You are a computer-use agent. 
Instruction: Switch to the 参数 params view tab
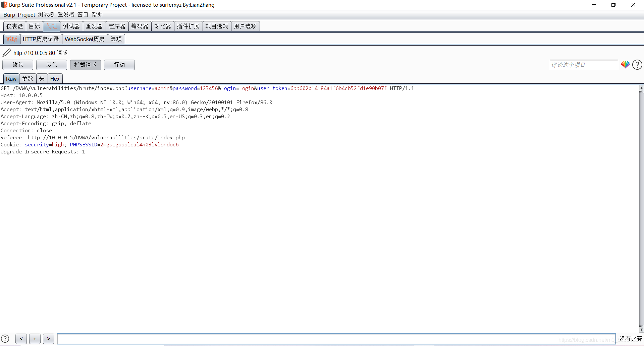click(28, 79)
